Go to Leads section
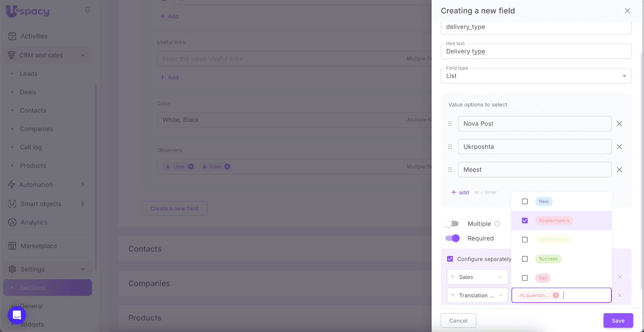644x332 pixels. [29, 74]
